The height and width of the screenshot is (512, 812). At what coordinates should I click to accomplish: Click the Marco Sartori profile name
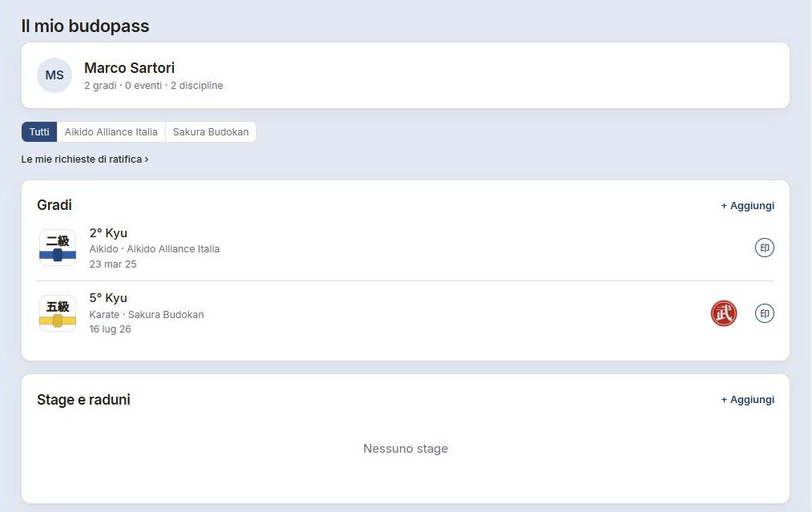[130, 68]
